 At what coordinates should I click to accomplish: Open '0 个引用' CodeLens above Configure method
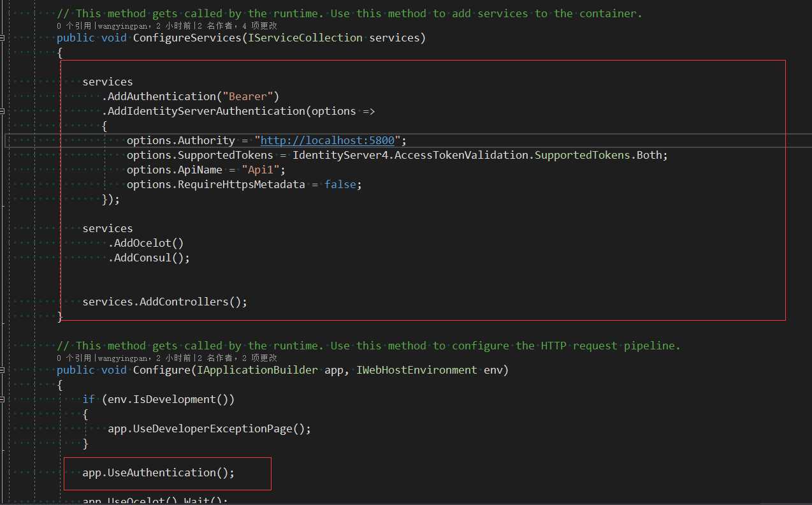[75, 358]
